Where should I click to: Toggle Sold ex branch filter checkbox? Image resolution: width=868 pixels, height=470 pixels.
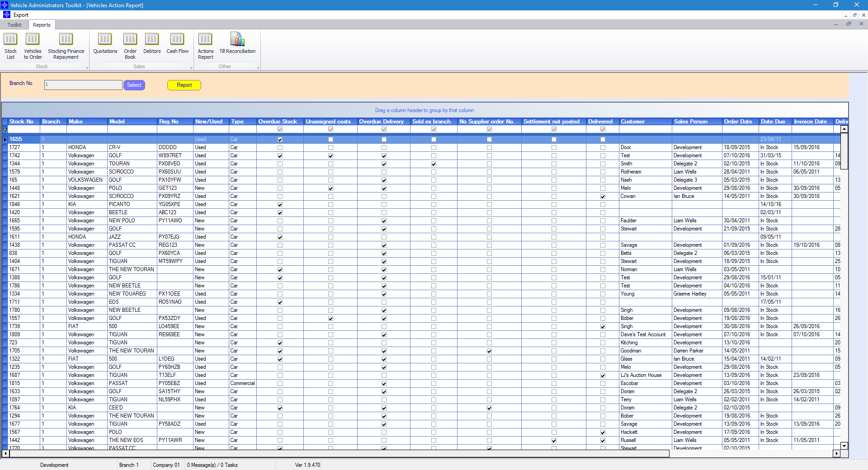point(434,129)
